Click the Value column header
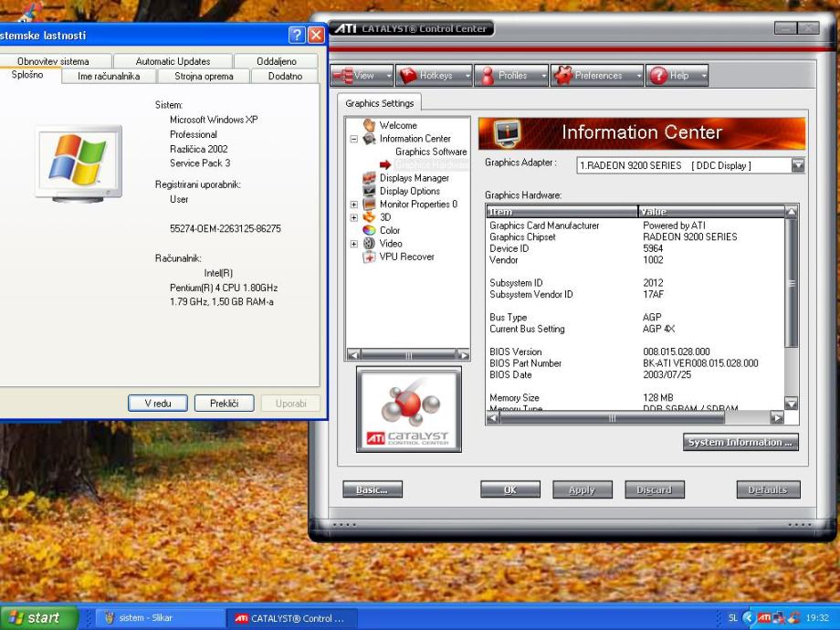The width and height of the screenshot is (840, 630). tap(711, 212)
